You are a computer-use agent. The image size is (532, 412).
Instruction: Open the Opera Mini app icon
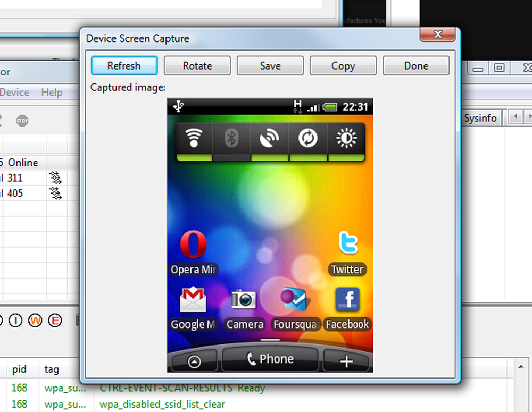[194, 253]
